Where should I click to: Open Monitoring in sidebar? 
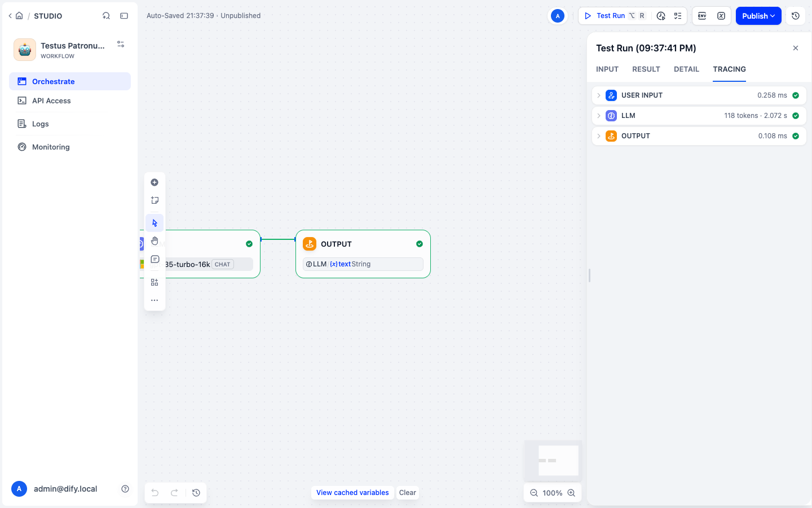click(70, 147)
